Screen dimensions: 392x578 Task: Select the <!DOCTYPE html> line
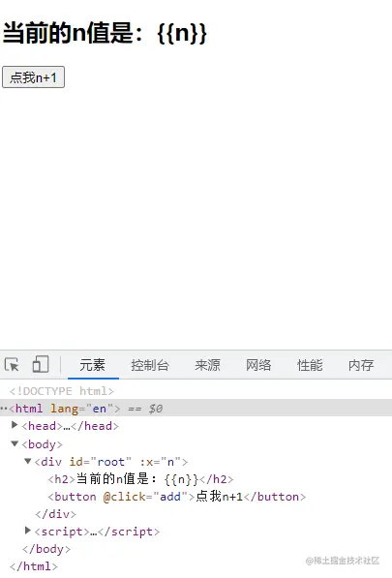pyautogui.click(x=62, y=391)
